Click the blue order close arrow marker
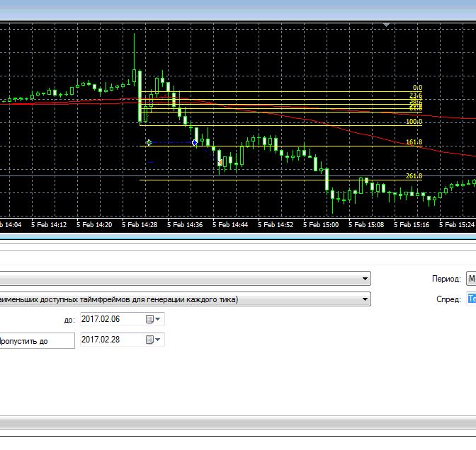476x450 pixels. point(195,142)
